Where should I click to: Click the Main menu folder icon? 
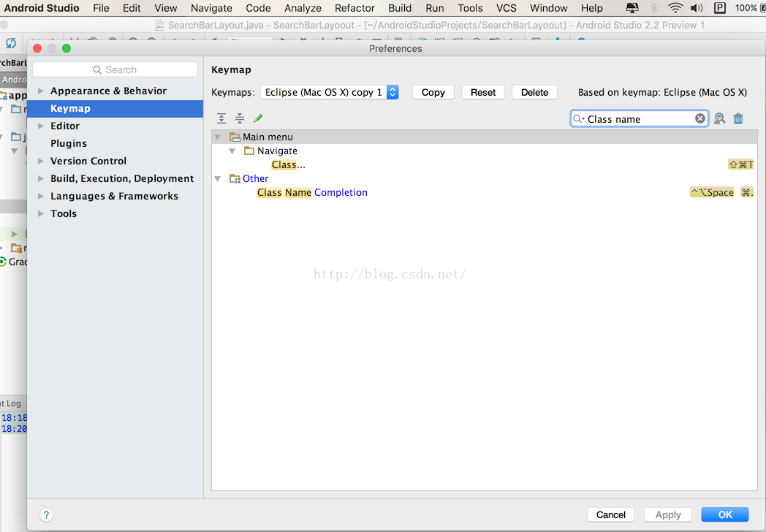tap(235, 137)
